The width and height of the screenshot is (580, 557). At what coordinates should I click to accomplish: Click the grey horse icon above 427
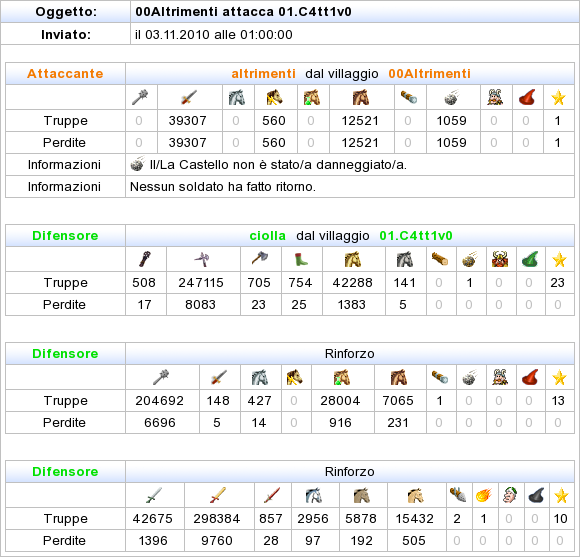pyautogui.click(x=260, y=377)
